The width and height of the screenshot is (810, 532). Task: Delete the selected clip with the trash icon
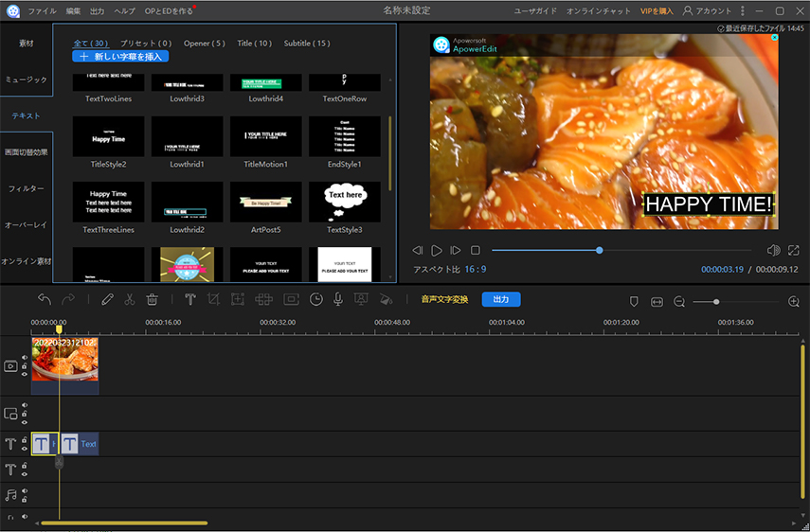(152, 299)
